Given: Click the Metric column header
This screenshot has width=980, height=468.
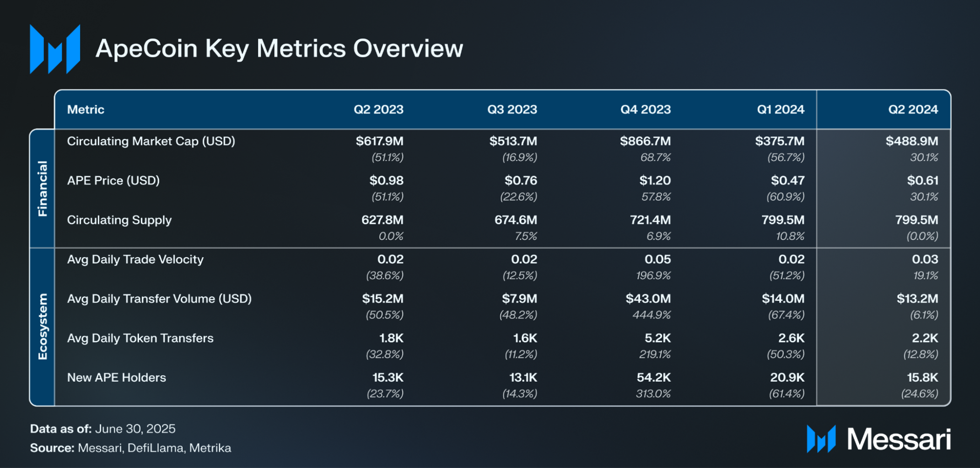Looking at the screenshot, I should pyautogui.click(x=86, y=109).
